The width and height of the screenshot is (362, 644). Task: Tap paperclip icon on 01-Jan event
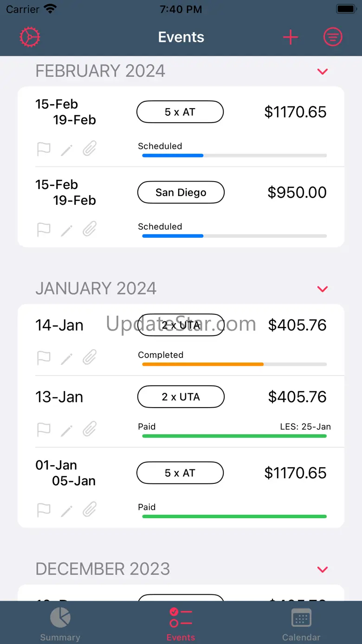(x=90, y=510)
